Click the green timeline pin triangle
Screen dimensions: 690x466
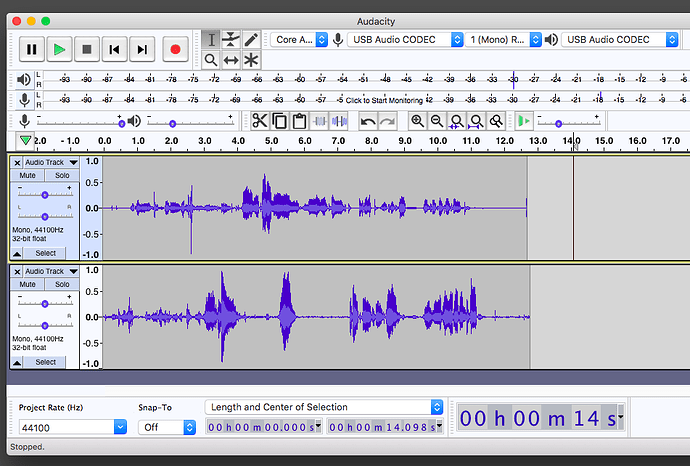tap(26, 141)
